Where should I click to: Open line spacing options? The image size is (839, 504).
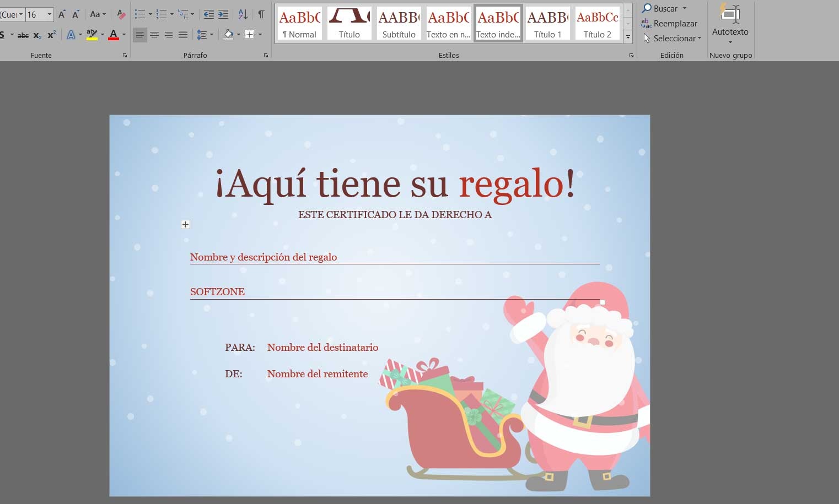[202, 35]
